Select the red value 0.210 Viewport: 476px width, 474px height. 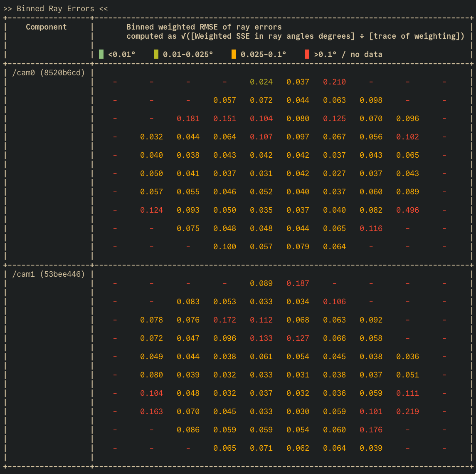tap(335, 82)
